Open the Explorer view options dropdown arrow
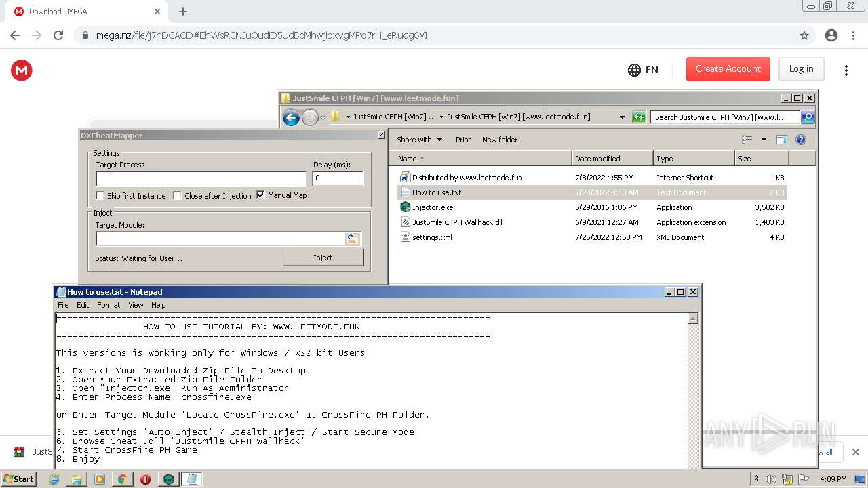868x488 pixels. click(x=764, y=140)
